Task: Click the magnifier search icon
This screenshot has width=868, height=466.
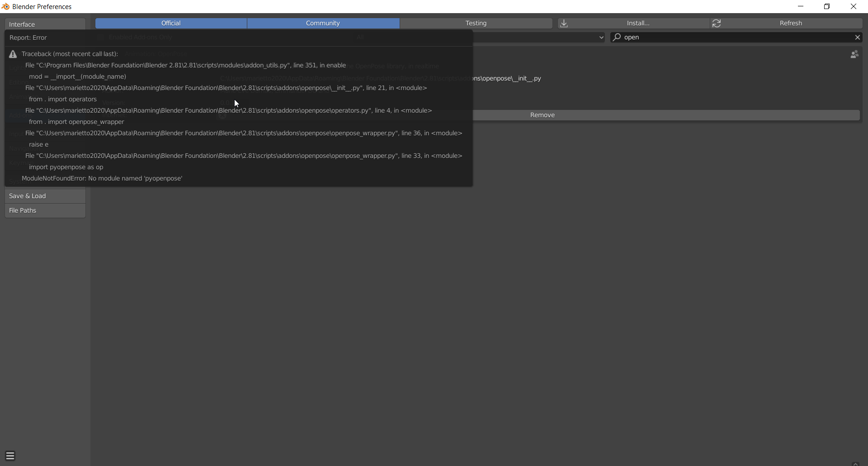Action: tap(617, 38)
